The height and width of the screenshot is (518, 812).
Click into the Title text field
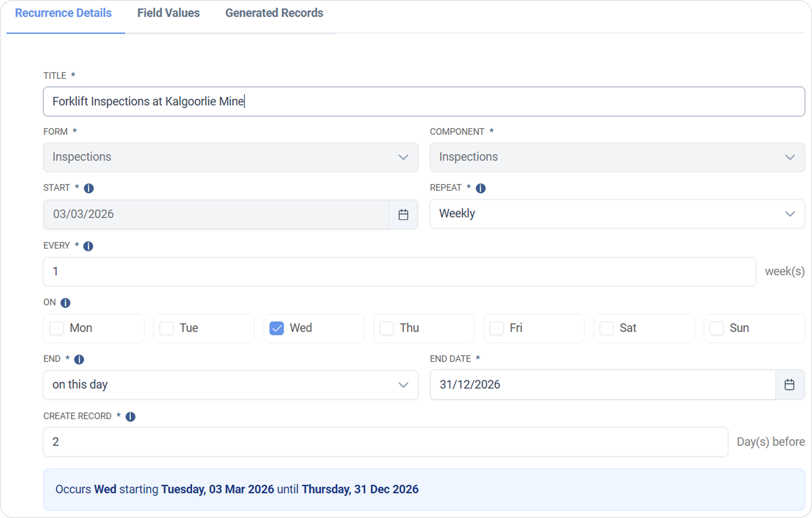[x=424, y=102]
